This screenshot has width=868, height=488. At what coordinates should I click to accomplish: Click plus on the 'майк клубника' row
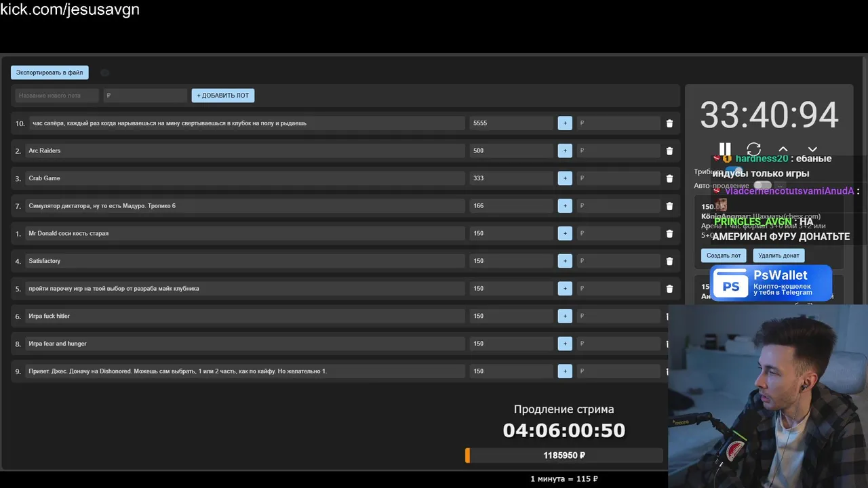[565, 289]
